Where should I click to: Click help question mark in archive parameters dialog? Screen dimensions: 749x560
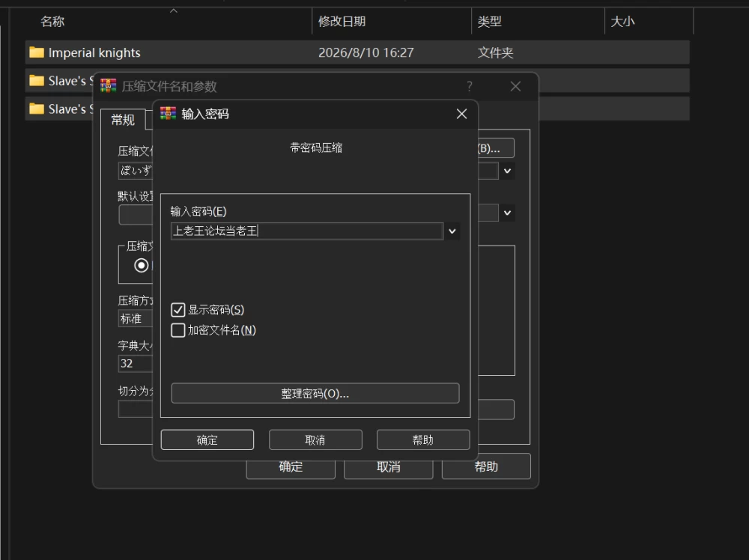470,86
